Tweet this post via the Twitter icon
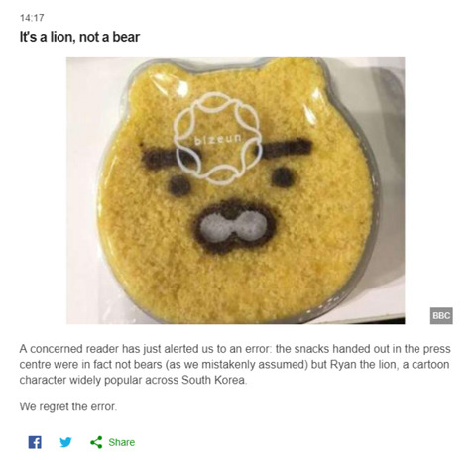 coord(65,442)
